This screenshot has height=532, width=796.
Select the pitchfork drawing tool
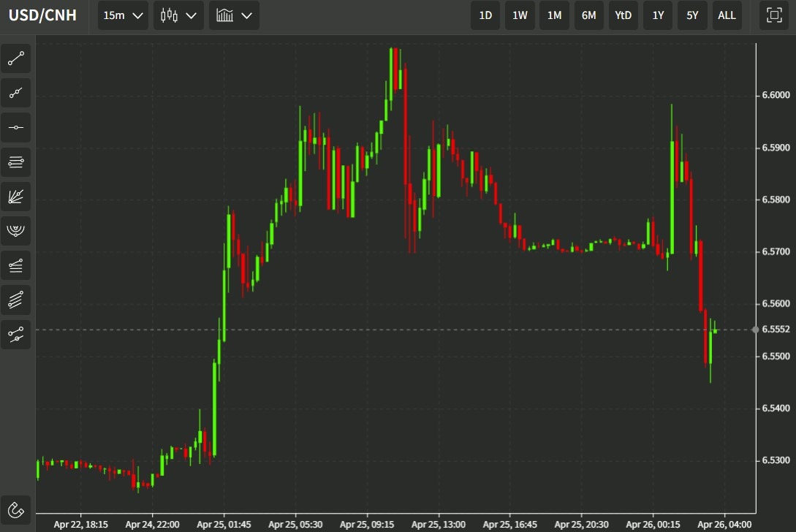point(16,334)
